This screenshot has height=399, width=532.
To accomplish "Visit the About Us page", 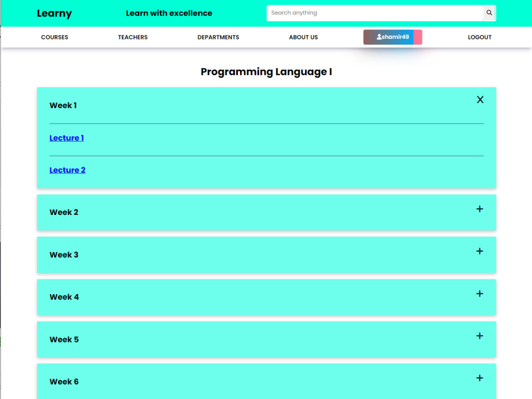I will coord(303,37).
